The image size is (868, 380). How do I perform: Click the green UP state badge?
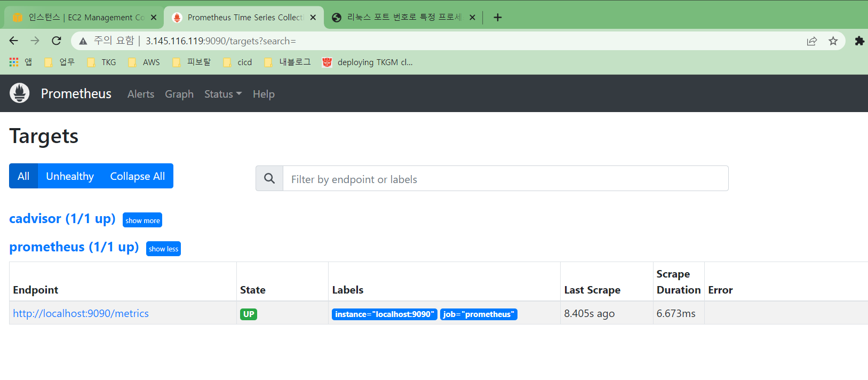pos(249,314)
